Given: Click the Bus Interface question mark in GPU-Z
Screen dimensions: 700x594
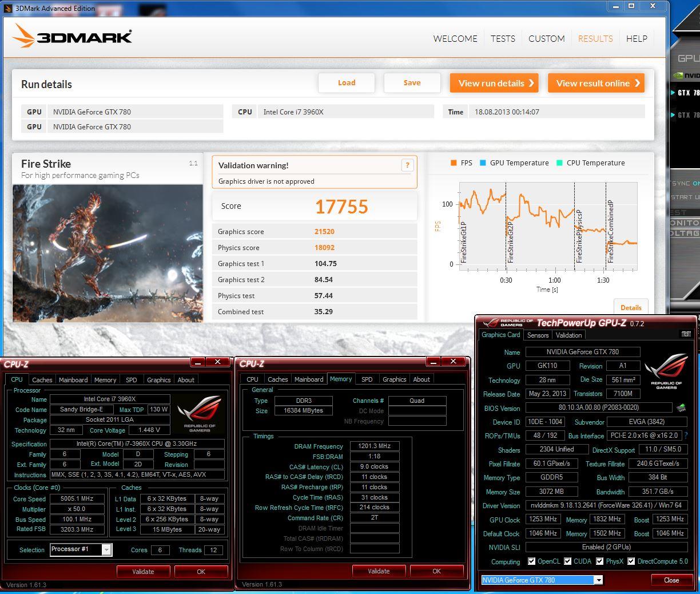Looking at the screenshot, I should tap(686, 435).
